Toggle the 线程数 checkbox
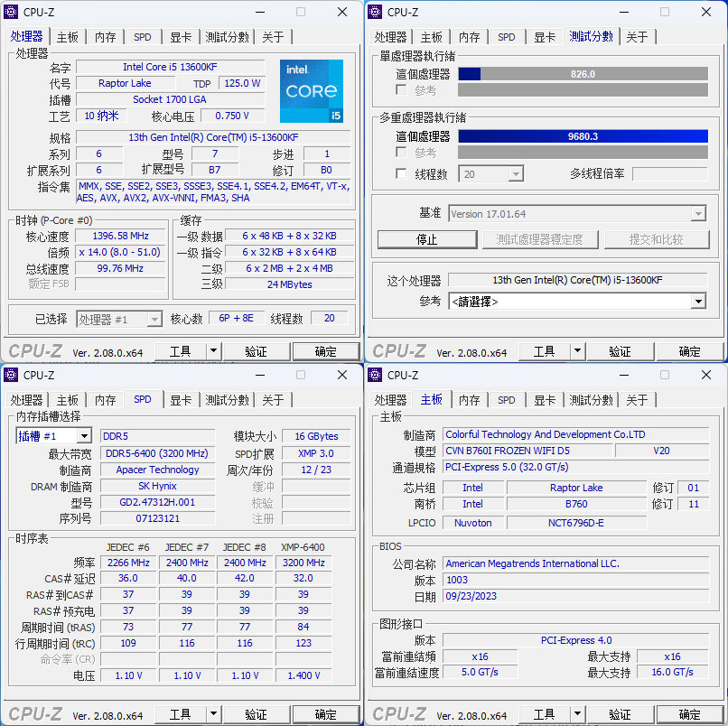Image resolution: width=728 pixels, height=726 pixels. [401, 173]
